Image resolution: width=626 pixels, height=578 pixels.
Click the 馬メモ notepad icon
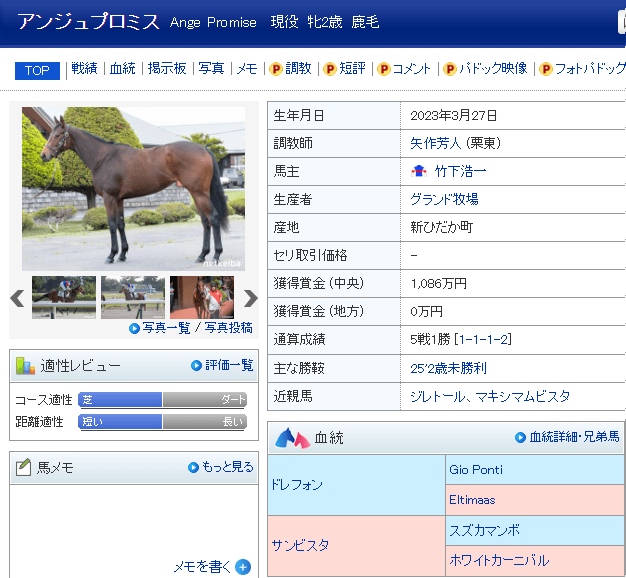24,467
